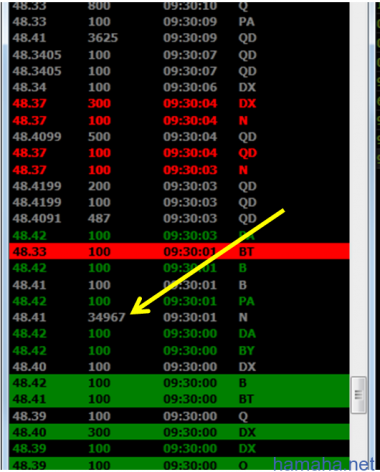380x472 pixels.
Task: Click the 48.4099 500 share QD row
Action: [179, 137]
